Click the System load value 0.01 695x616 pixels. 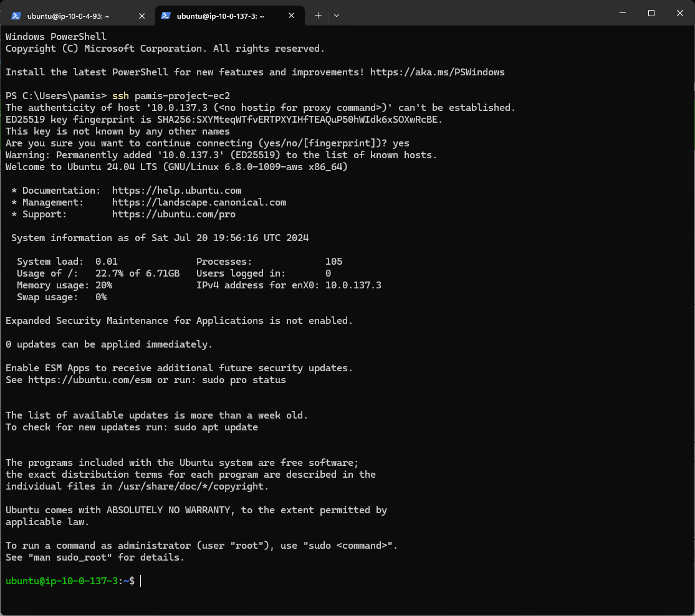[107, 262]
